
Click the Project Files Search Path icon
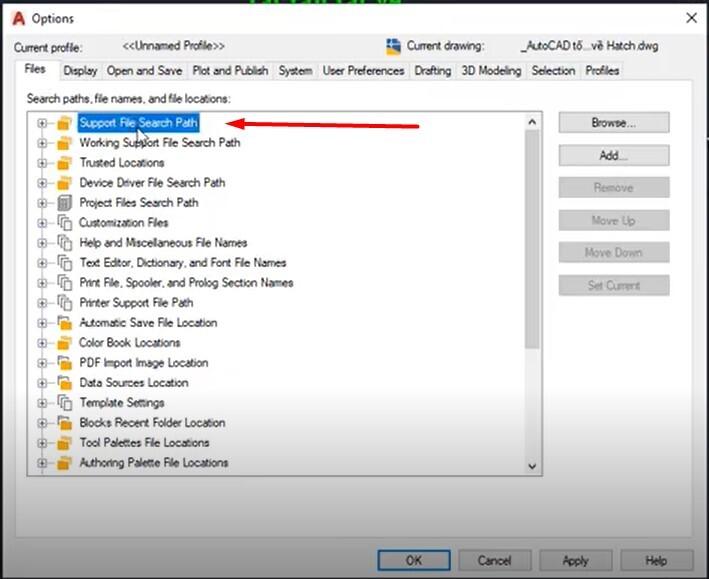point(64,203)
